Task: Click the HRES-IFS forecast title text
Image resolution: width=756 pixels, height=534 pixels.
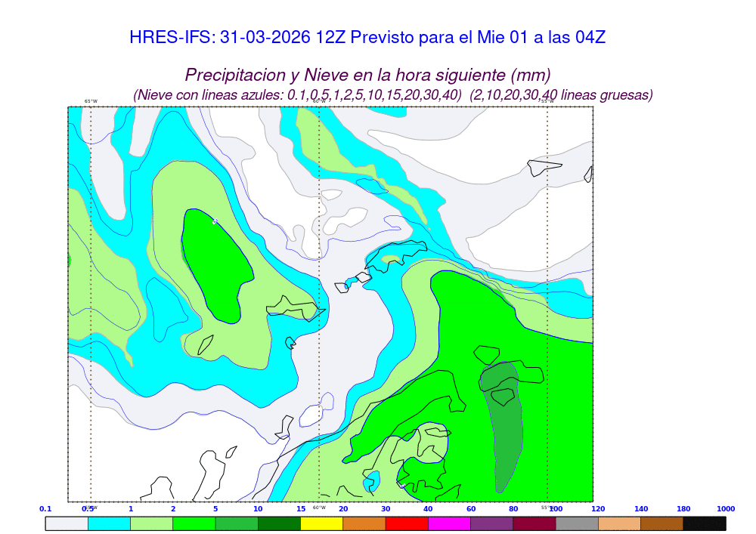Action: click(367, 38)
